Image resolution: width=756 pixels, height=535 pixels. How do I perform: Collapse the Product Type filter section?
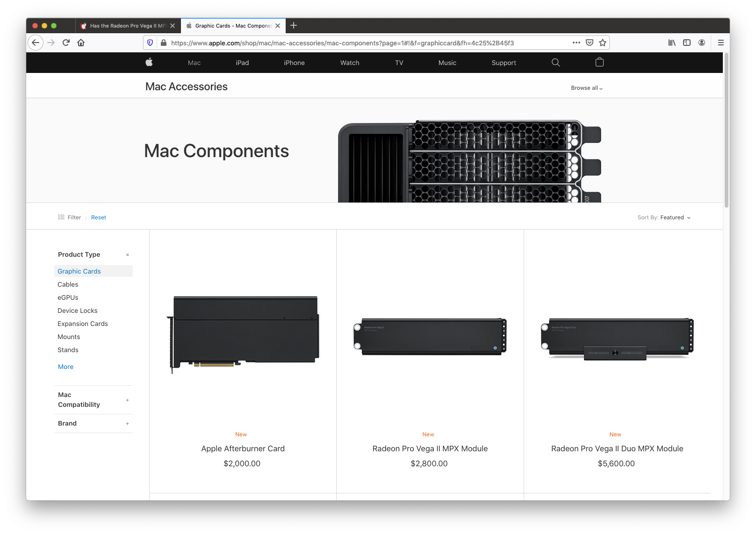point(127,255)
